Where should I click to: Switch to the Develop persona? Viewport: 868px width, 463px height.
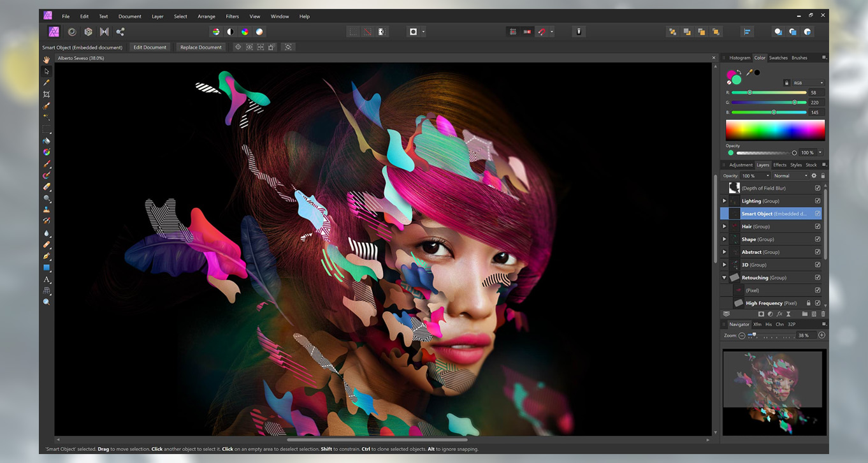pos(88,31)
